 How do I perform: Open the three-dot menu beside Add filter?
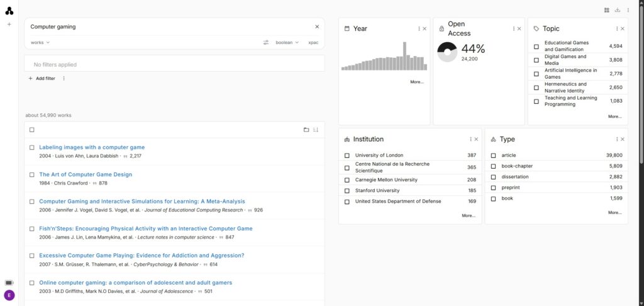[x=64, y=79]
